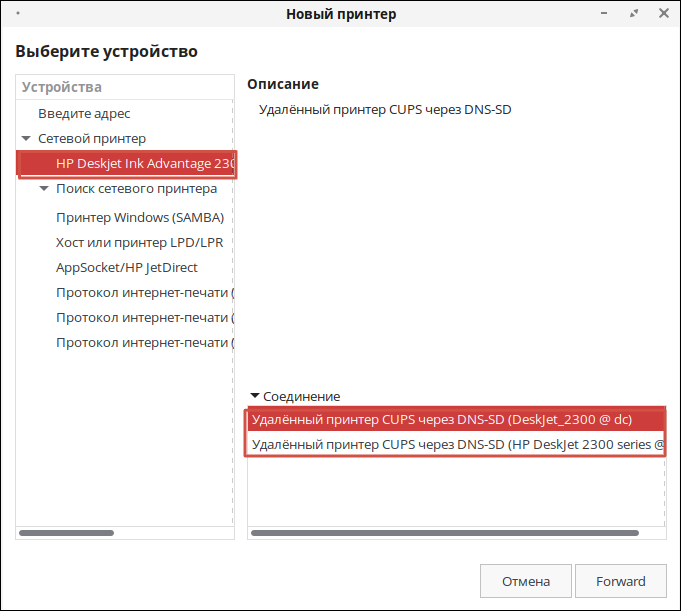Collapse the Соединение section triangle
Screen dimensions: 681x611
point(255,396)
